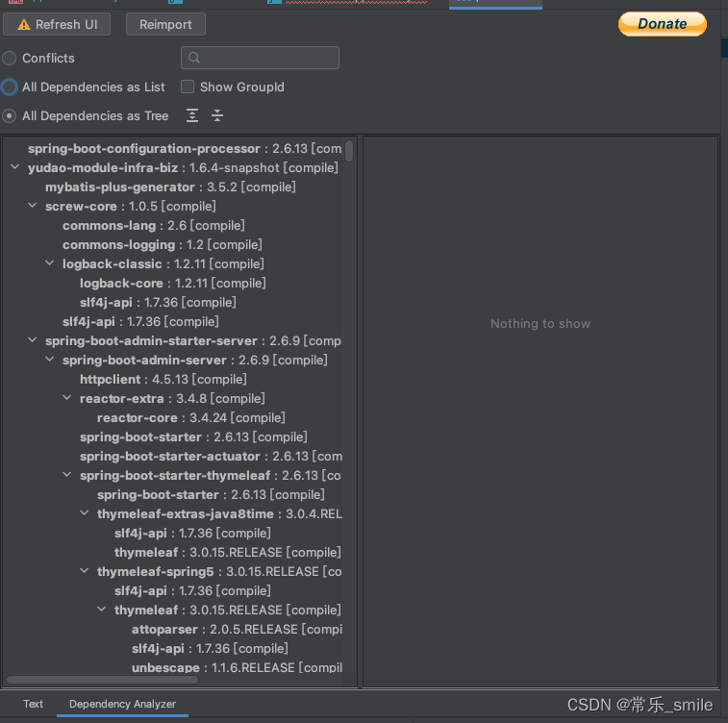Viewport: 728px width, 723px height.
Task: Select slf4j-api row below attoparser
Action: coord(210,648)
